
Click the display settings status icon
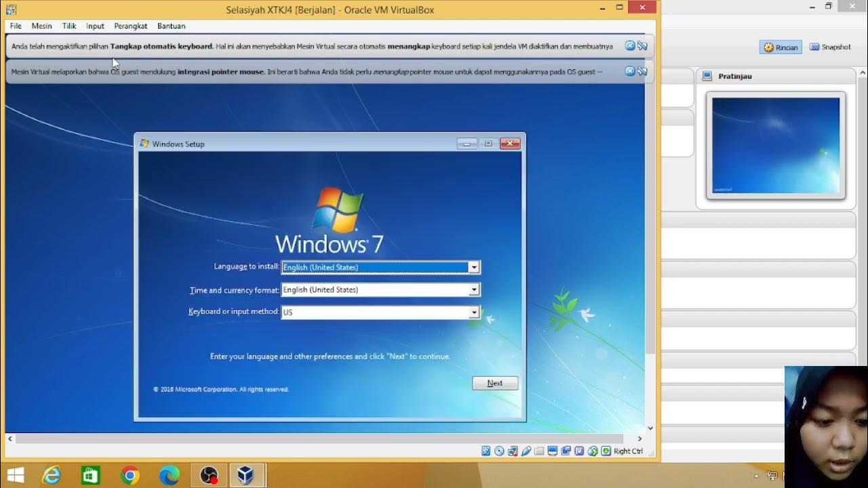[553, 451]
